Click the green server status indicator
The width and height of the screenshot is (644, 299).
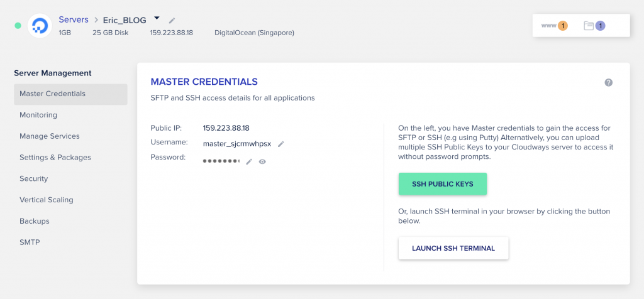(x=18, y=25)
